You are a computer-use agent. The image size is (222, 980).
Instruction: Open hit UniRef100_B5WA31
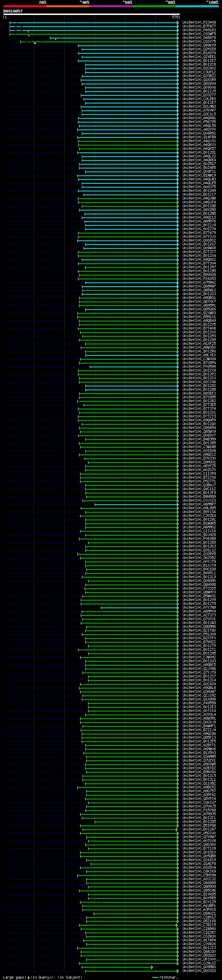pos(199,596)
